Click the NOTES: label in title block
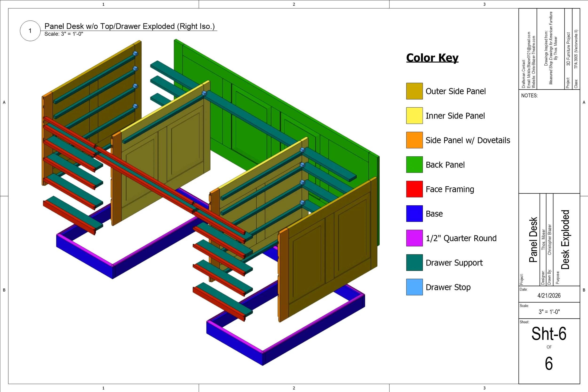The height and width of the screenshot is (392, 588). click(529, 95)
